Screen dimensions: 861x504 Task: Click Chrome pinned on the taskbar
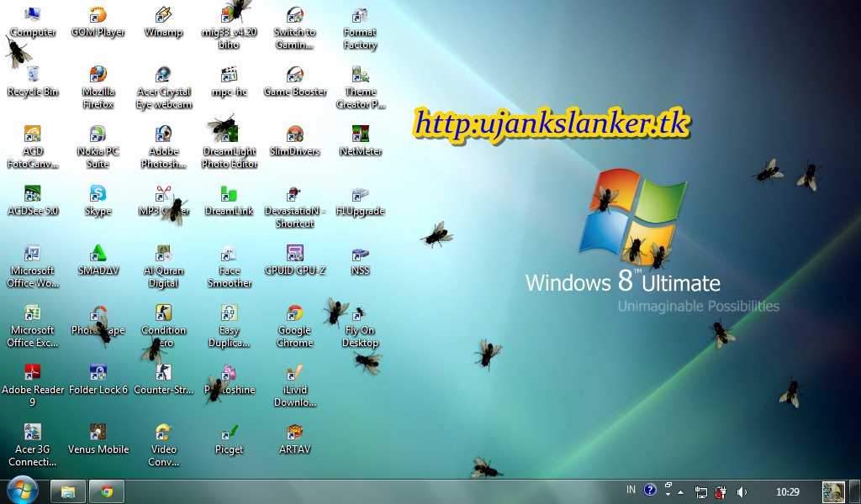pos(107,491)
